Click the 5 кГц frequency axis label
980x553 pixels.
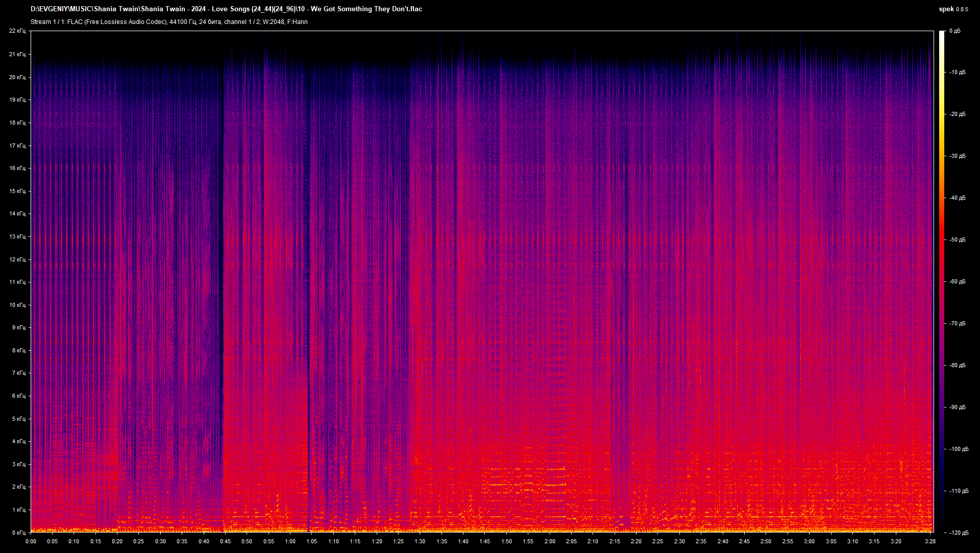(18, 419)
